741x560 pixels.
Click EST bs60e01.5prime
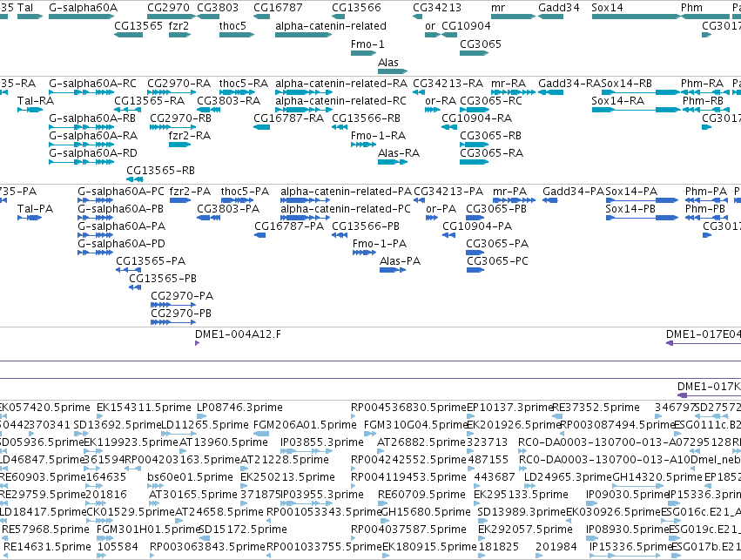click(x=190, y=477)
